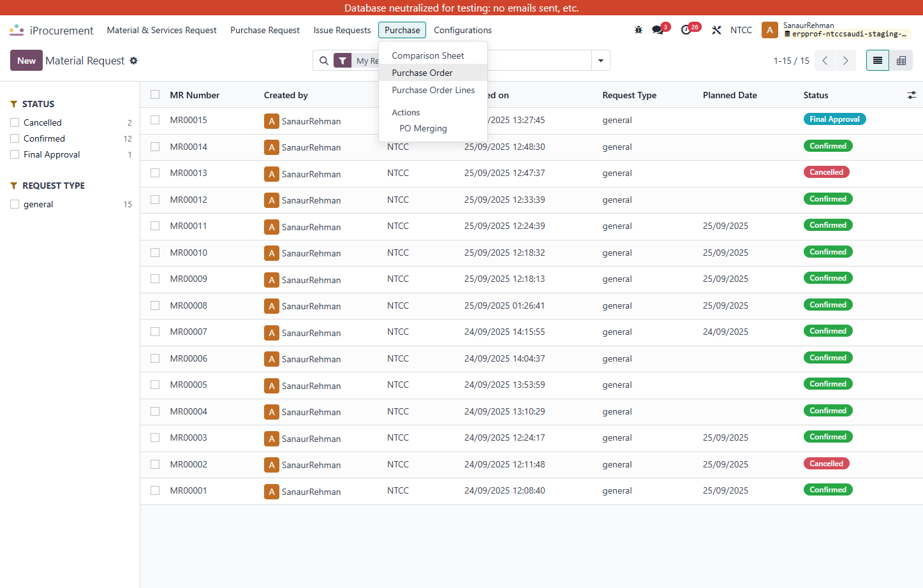Open the Configurations menu
This screenshot has width=923, height=588.
[x=462, y=30]
